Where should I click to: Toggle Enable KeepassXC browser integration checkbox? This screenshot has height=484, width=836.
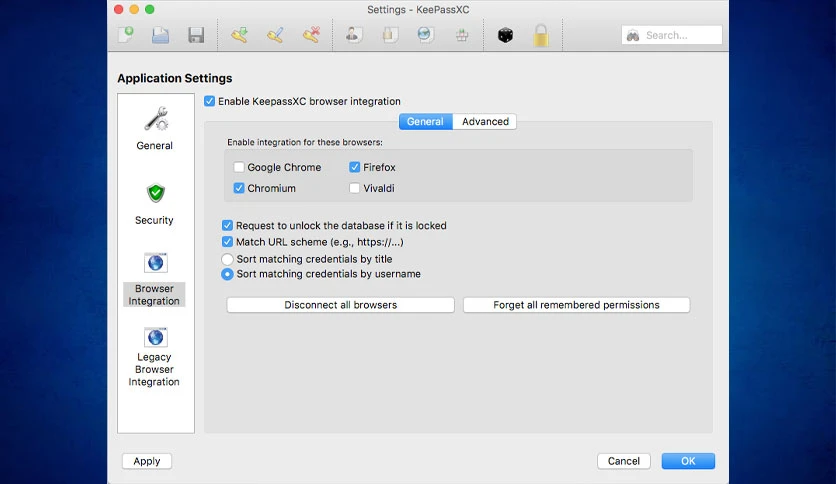tap(210, 101)
